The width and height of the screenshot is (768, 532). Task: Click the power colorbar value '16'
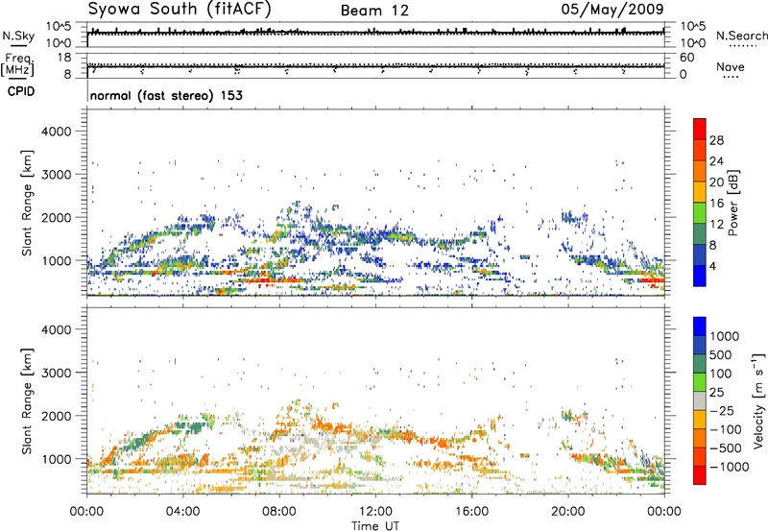point(716,204)
